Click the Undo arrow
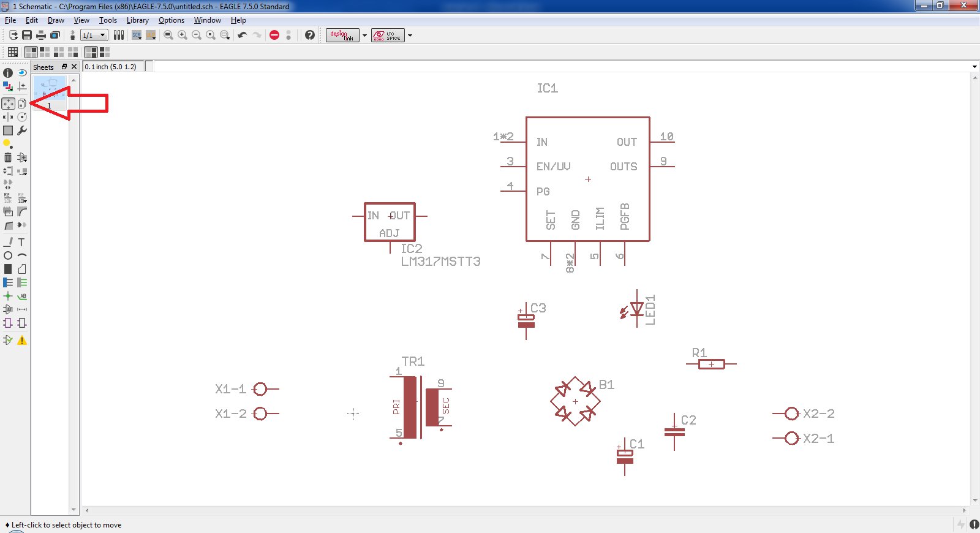980x533 pixels. tap(243, 35)
